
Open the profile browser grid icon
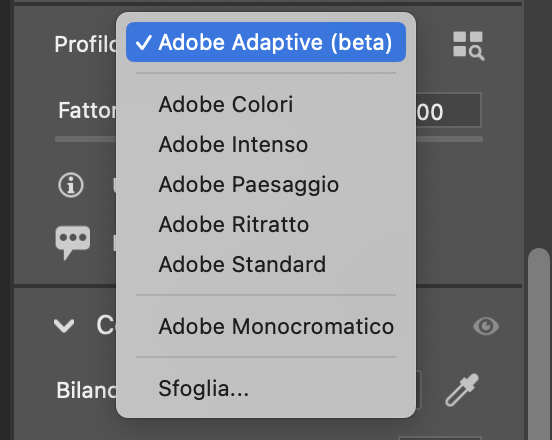click(x=469, y=46)
